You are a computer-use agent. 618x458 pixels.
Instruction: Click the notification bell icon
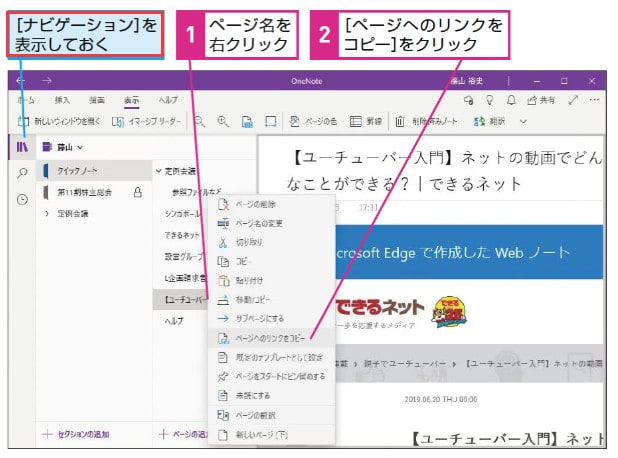point(509,101)
